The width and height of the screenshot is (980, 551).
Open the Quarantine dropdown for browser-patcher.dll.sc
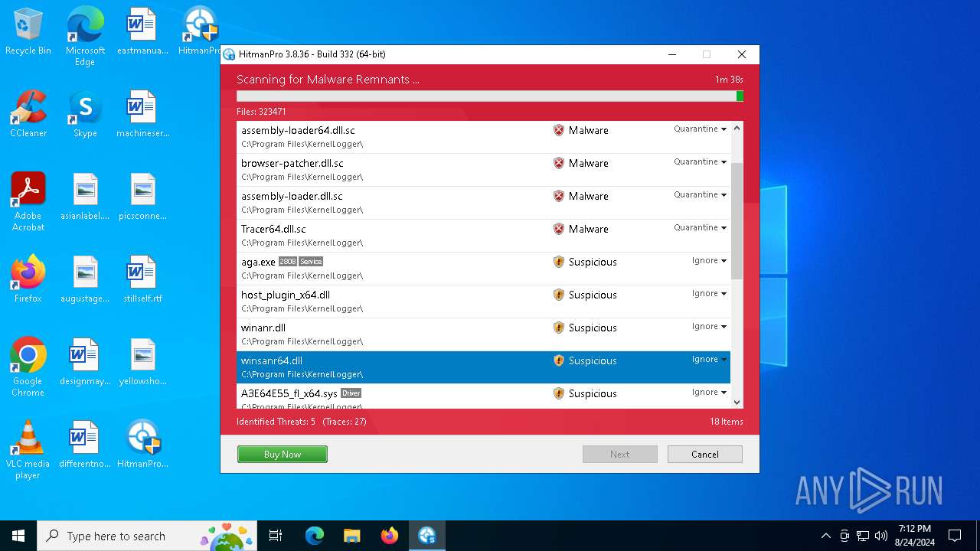point(700,162)
